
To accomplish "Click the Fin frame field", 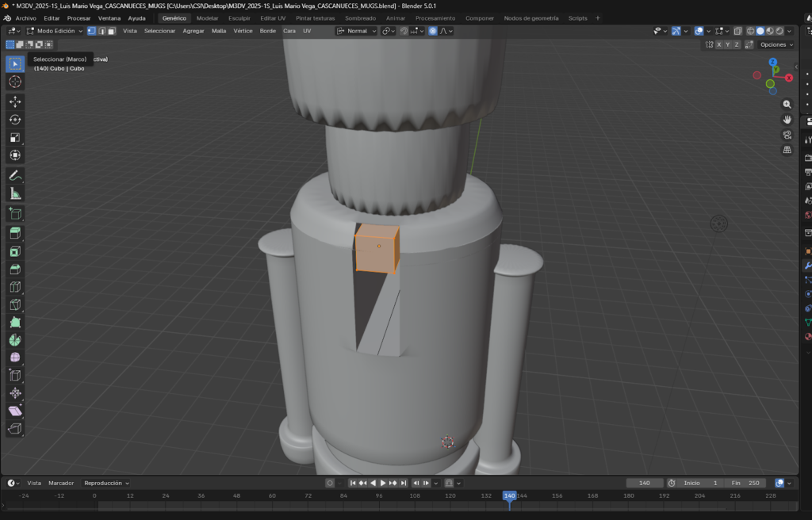I will (x=745, y=483).
